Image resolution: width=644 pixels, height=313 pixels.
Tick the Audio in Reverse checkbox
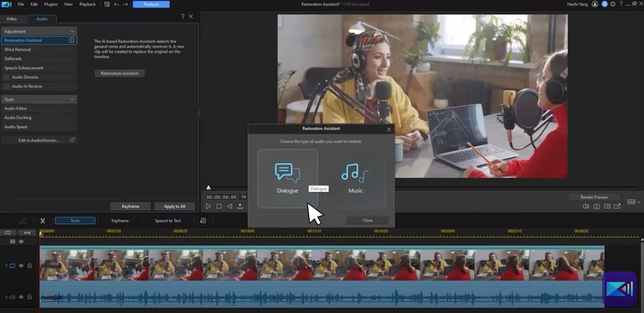pos(7,87)
